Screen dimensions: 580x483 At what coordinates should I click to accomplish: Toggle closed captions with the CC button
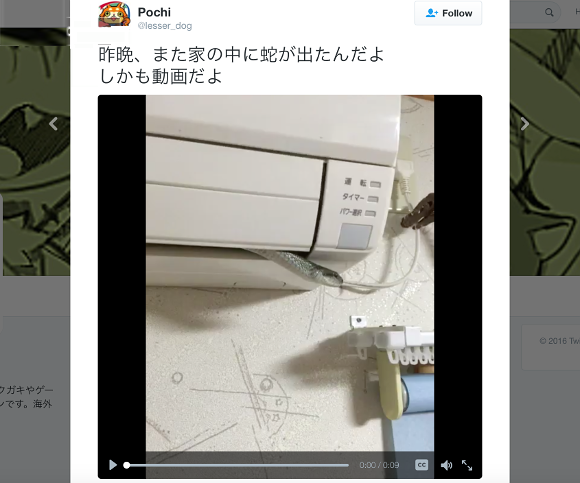[422, 465]
